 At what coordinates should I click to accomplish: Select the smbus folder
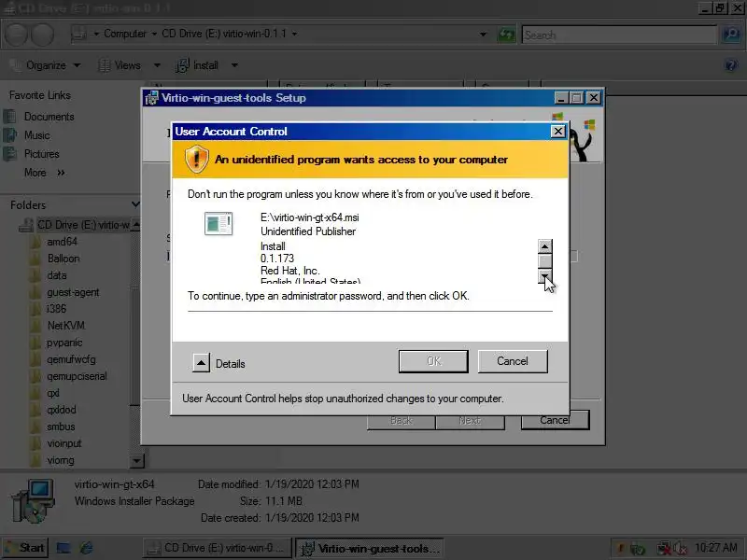(61, 427)
